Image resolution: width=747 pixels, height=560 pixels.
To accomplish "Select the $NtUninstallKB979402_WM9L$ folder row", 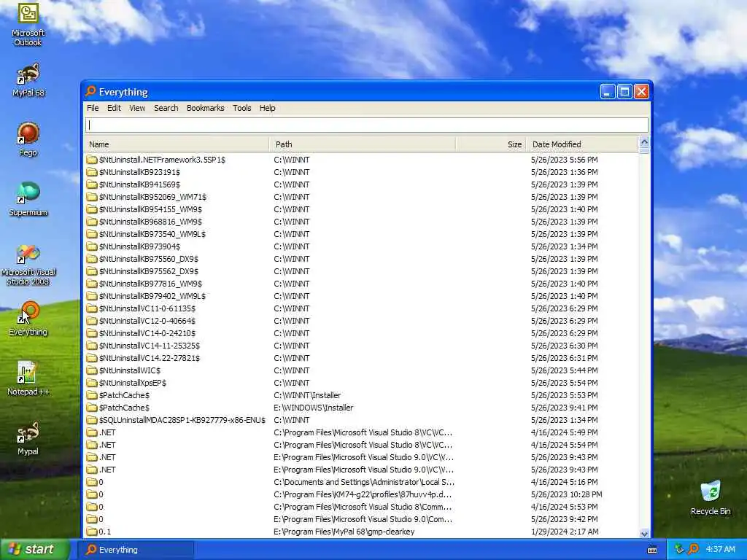I will click(x=360, y=296).
